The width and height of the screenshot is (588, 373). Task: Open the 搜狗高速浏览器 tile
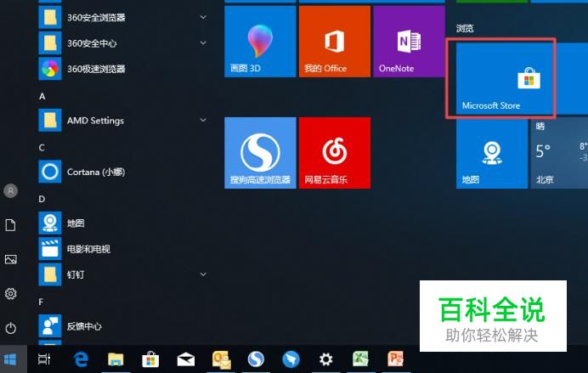(x=260, y=153)
